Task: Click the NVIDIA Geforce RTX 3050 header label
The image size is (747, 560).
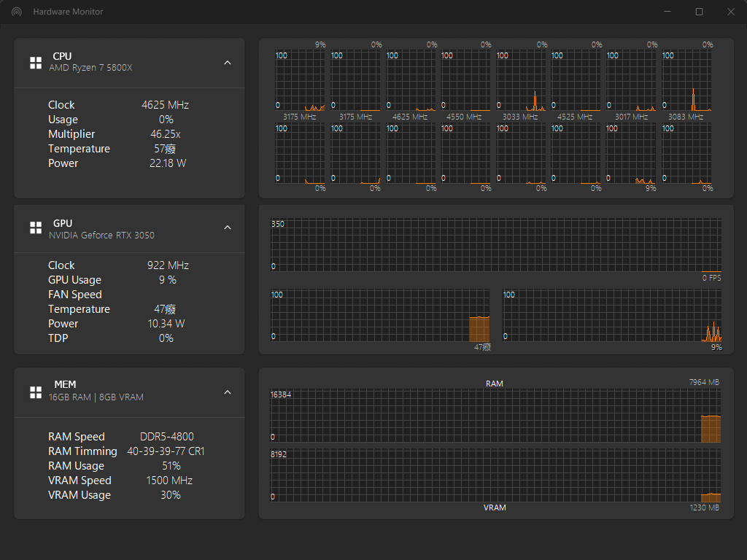Action: (x=101, y=236)
